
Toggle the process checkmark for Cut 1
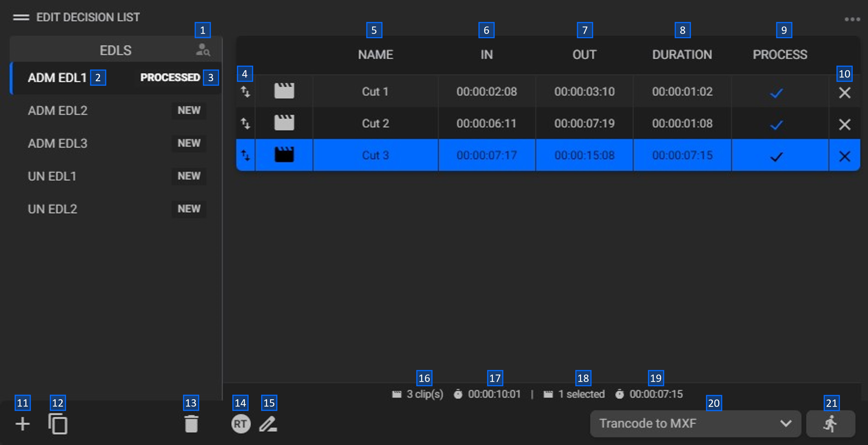(x=776, y=93)
